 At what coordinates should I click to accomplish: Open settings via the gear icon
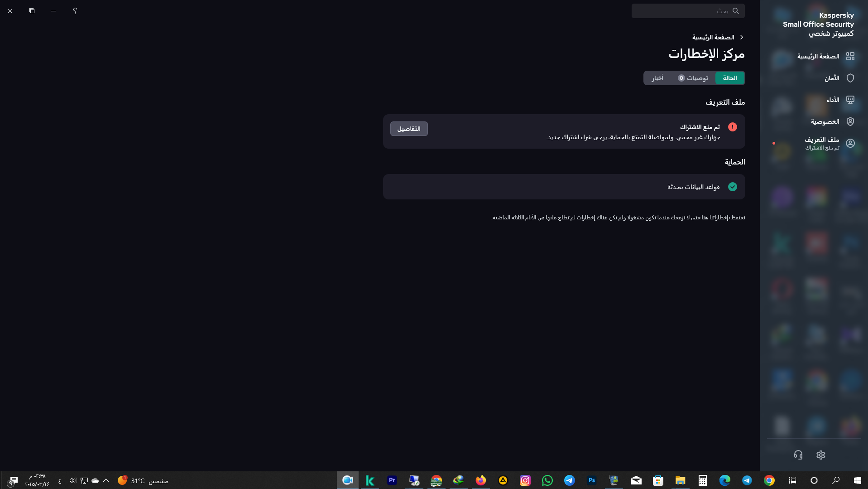point(821,455)
